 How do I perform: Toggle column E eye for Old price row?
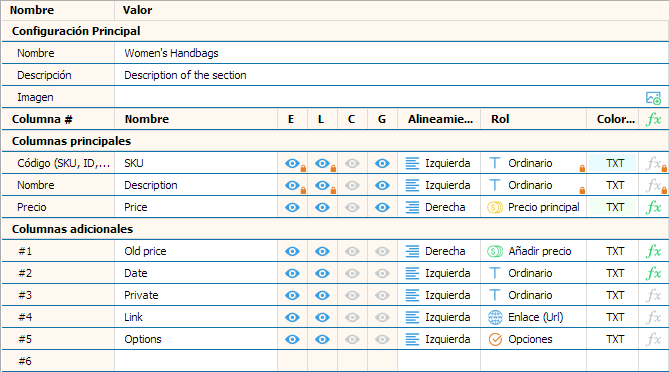point(292,251)
